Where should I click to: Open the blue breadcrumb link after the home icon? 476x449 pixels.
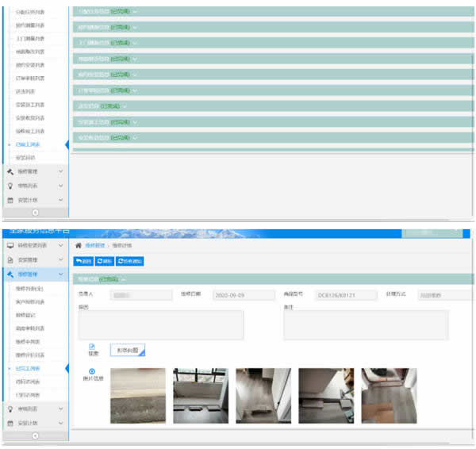pos(94,245)
